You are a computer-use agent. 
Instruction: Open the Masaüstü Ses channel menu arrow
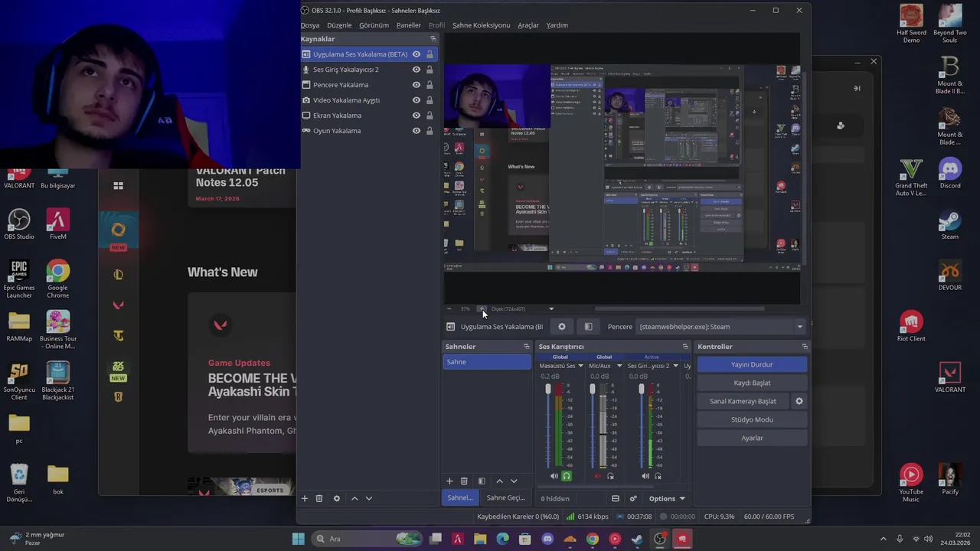(x=580, y=366)
